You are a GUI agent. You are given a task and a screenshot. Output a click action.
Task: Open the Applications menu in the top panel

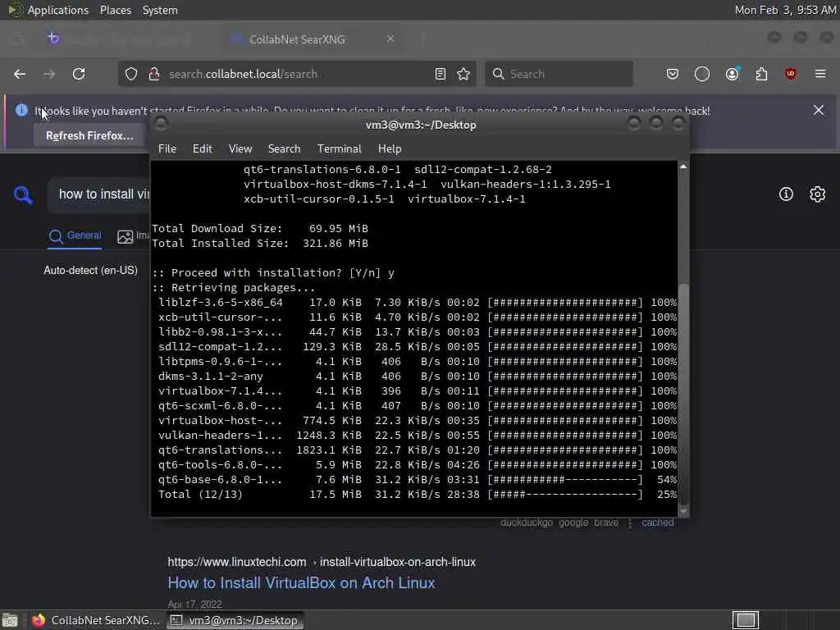pos(58,10)
